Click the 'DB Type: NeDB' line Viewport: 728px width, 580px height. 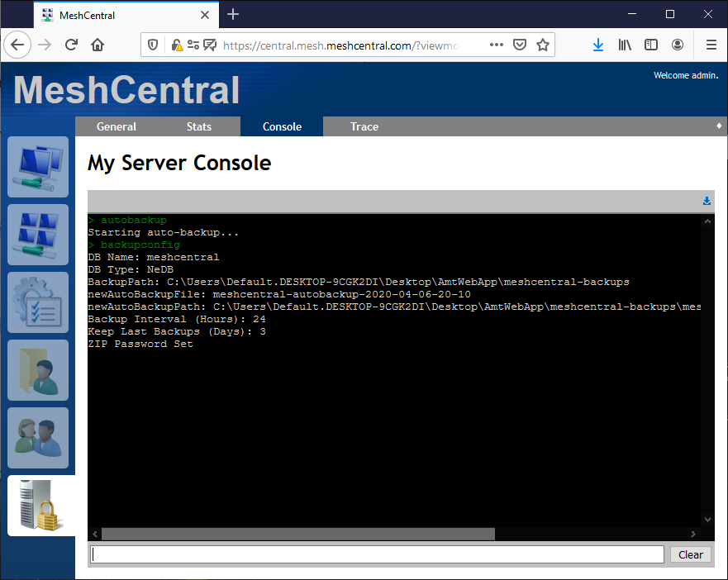click(x=131, y=269)
